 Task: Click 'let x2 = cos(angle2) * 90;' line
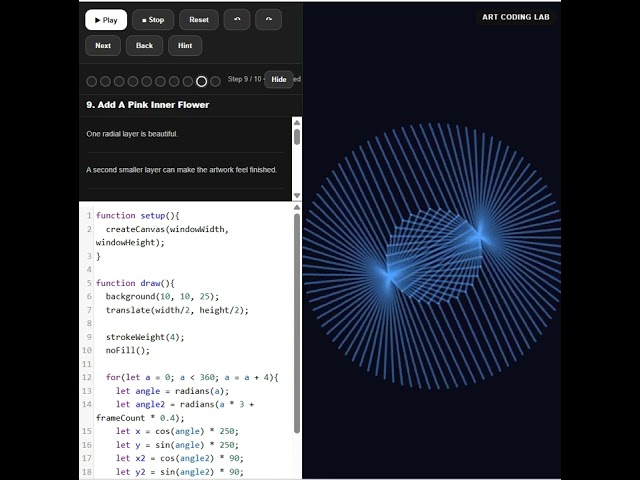click(180, 458)
